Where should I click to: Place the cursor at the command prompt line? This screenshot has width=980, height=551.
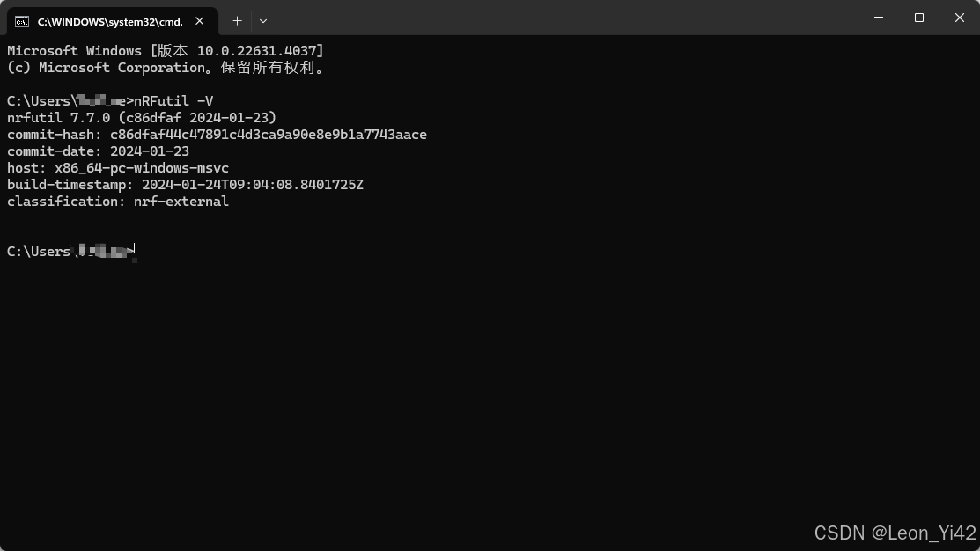pyautogui.click(x=132, y=251)
